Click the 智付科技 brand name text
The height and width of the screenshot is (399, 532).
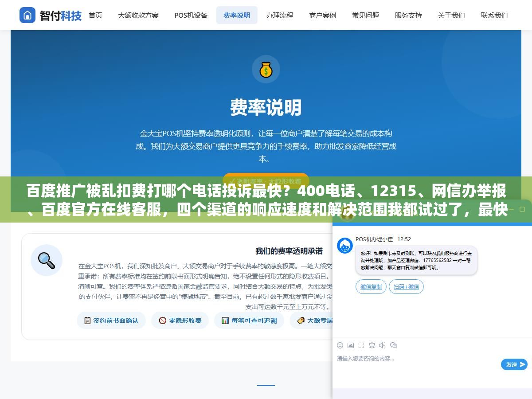[61, 16]
